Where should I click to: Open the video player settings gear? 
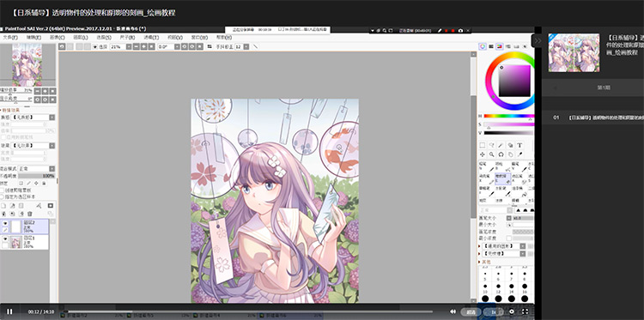(512, 311)
